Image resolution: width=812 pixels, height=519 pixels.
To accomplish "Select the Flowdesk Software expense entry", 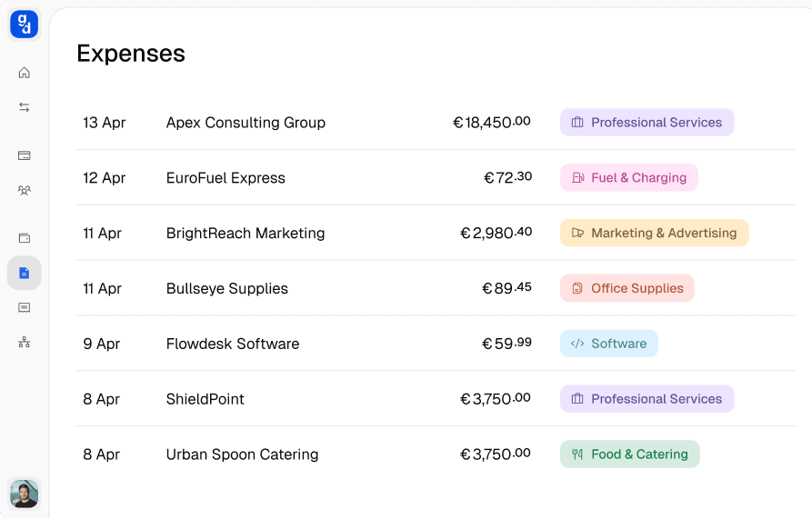I will tap(233, 344).
